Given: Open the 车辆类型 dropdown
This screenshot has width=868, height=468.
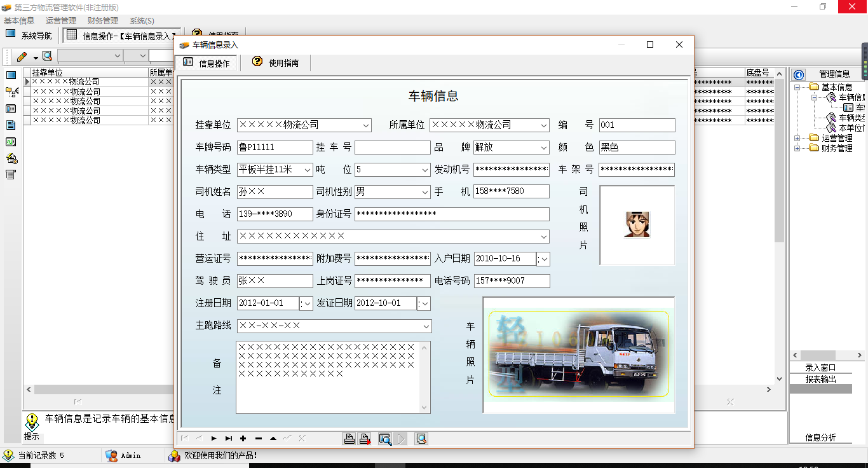Looking at the screenshot, I should pos(308,170).
